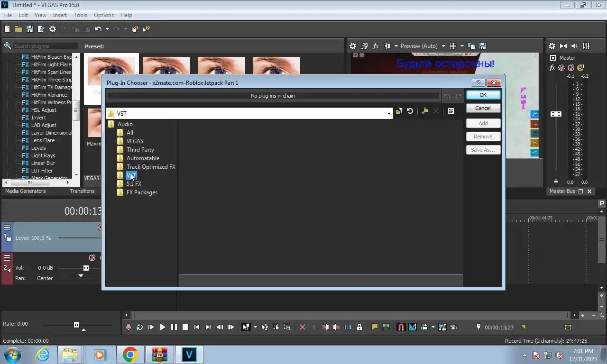Viewport: 607px width, 364px height.
Task: Select the Third Party folder
Action: tap(140, 150)
